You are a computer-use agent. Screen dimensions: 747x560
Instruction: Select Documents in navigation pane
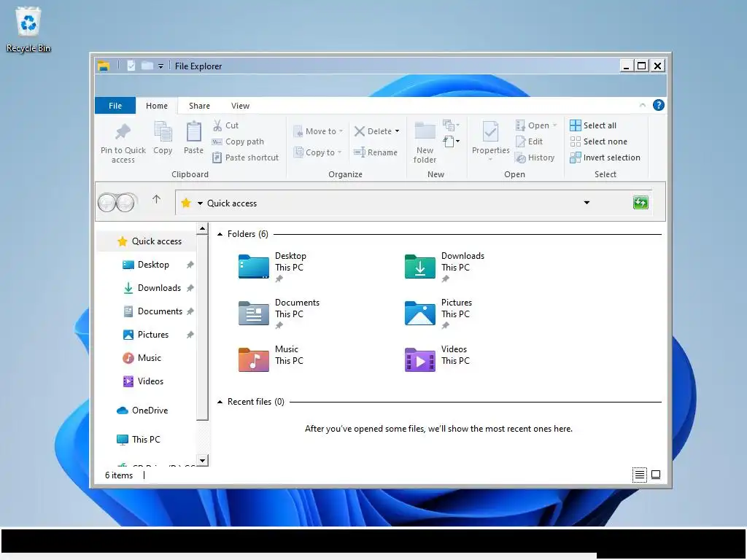160,311
